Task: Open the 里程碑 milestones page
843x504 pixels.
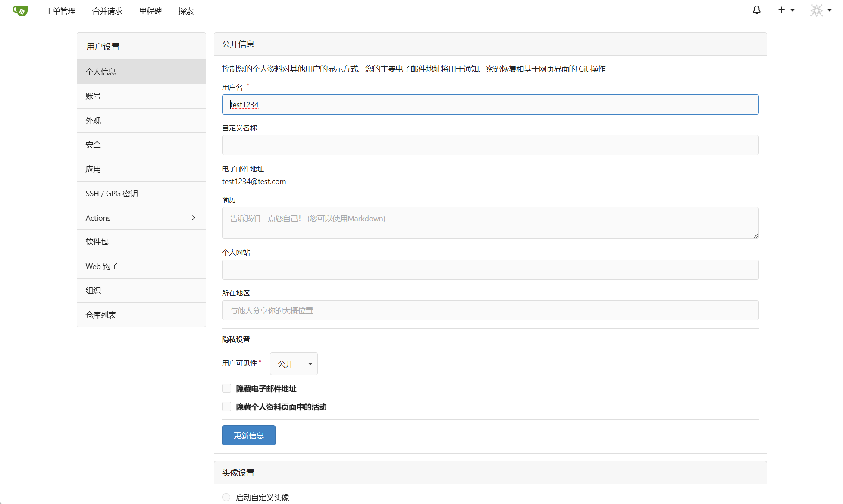Action: 150,11
